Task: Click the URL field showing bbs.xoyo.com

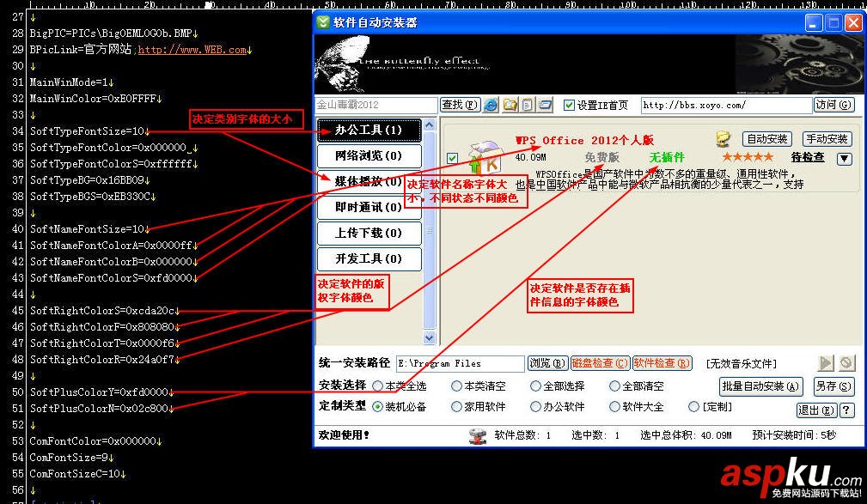Action: 726,104
